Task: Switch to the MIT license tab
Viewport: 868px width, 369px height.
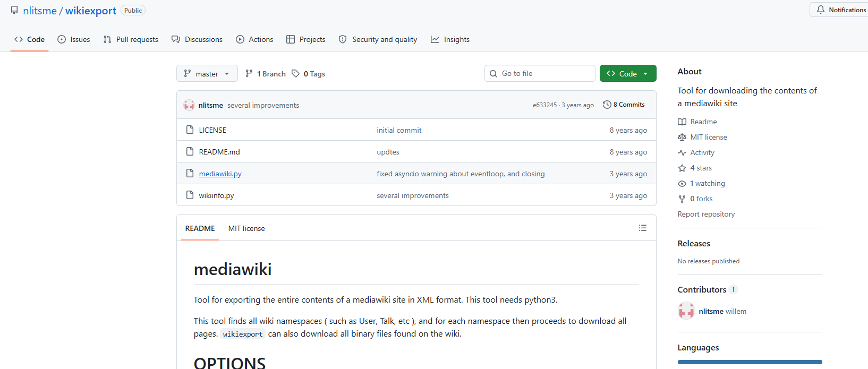Action: (x=246, y=228)
